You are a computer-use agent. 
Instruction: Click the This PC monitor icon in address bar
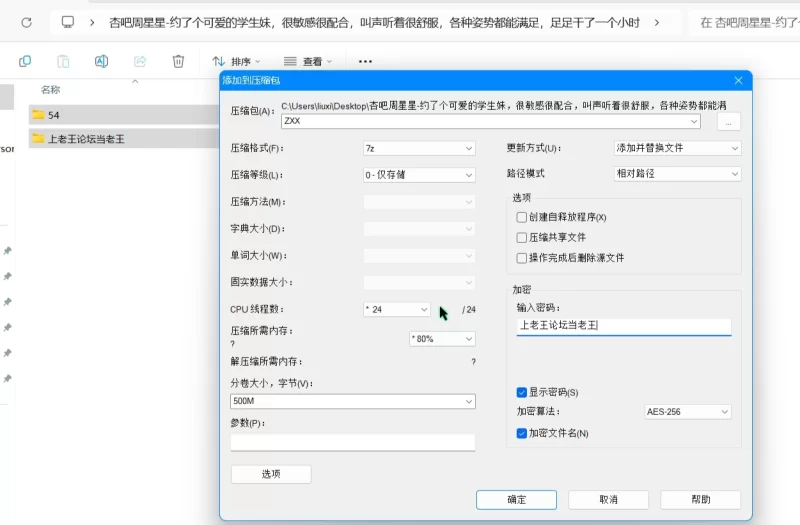(x=67, y=22)
